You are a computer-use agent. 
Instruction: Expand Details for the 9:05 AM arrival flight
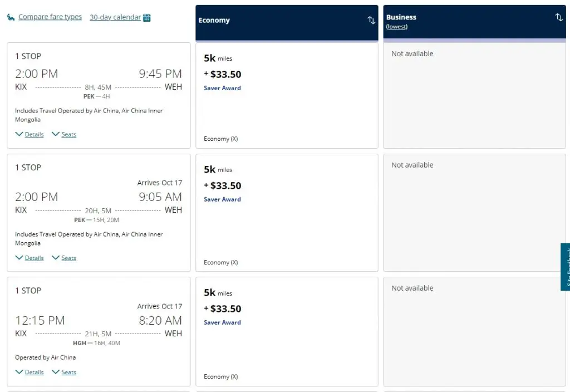pyautogui.click(x=30, y=258)
